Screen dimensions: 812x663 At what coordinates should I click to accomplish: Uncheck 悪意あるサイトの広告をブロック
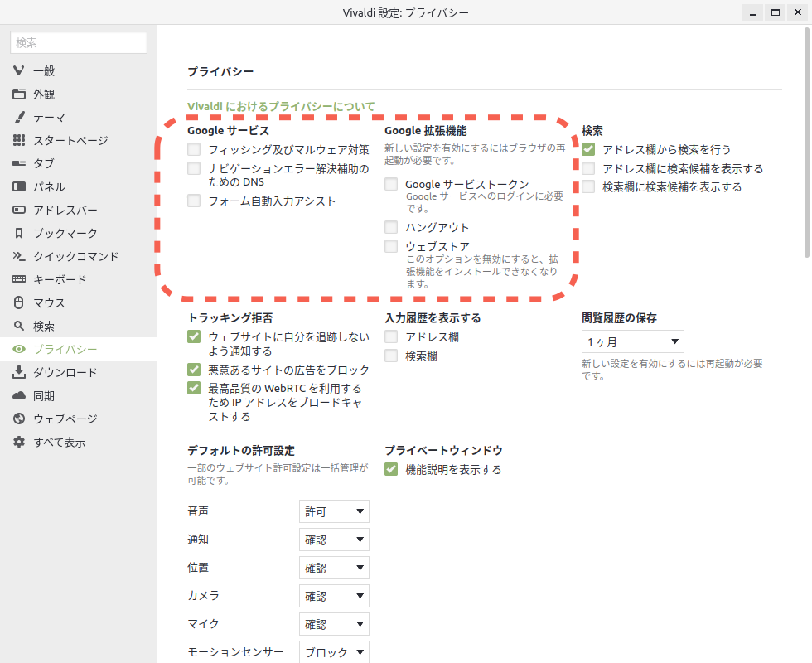pos(194,370)
